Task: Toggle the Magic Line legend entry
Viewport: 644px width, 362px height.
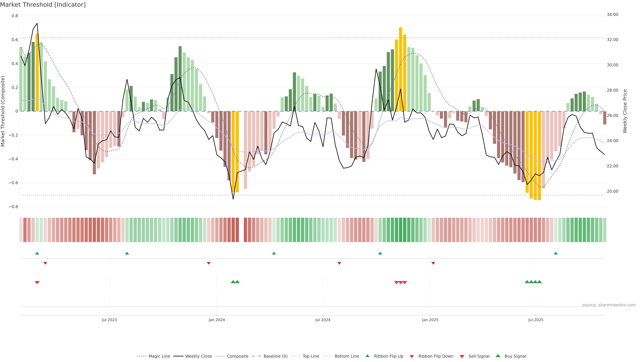Action: (x=159, y=356)
